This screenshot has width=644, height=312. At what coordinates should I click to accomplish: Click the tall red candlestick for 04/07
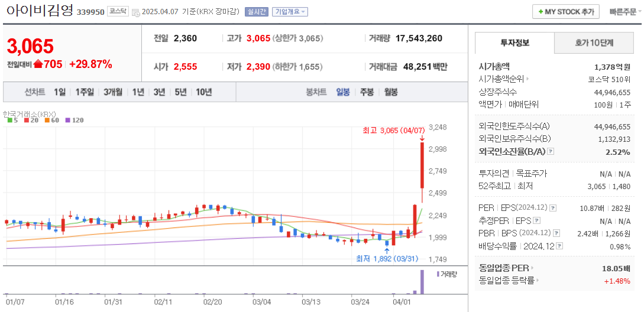(x=422, y=165)
